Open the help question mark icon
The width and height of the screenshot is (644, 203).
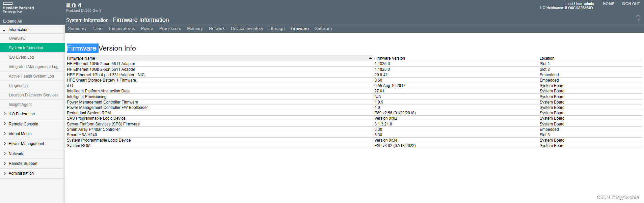coord(638,19)
